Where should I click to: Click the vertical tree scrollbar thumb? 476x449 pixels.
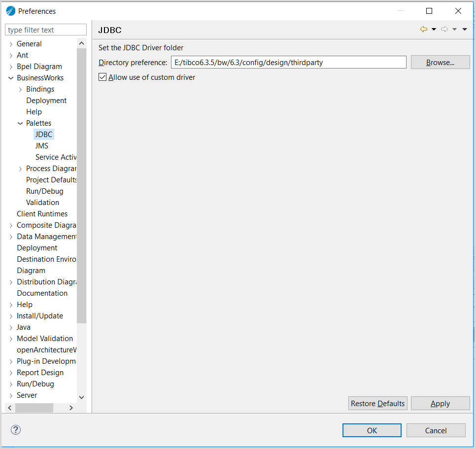pyautogui.click(x=81, y=186)
